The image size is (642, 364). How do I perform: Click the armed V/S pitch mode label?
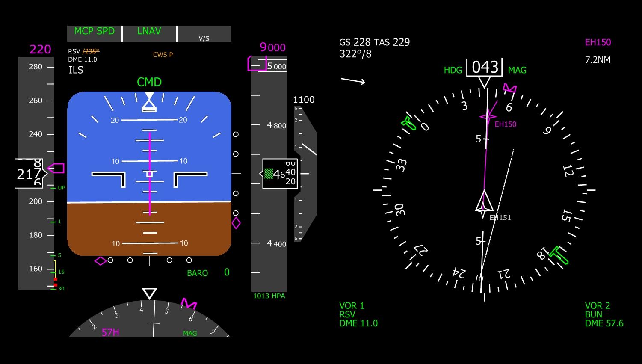pos(204,38)
